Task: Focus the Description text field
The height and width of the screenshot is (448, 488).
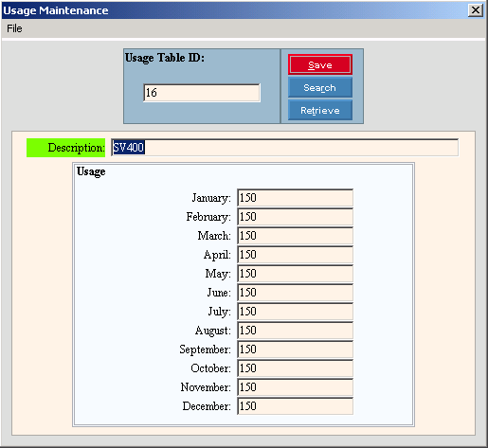Action: [284, 148]
